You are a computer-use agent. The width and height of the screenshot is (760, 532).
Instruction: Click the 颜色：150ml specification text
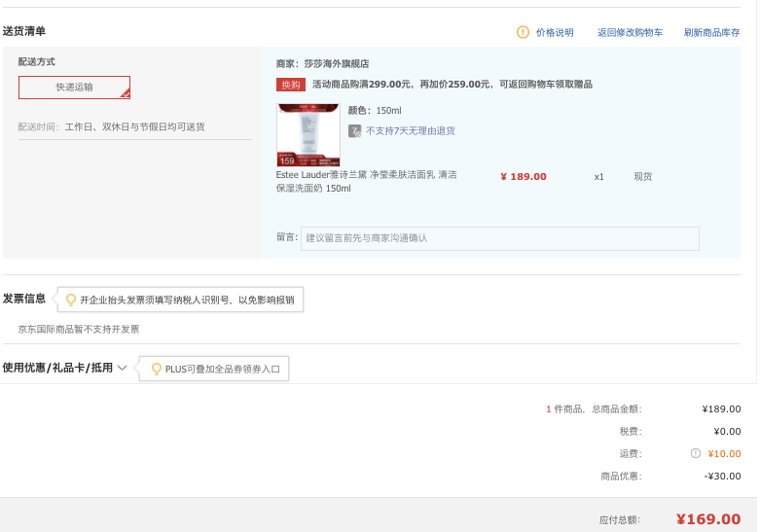point(375,111)
